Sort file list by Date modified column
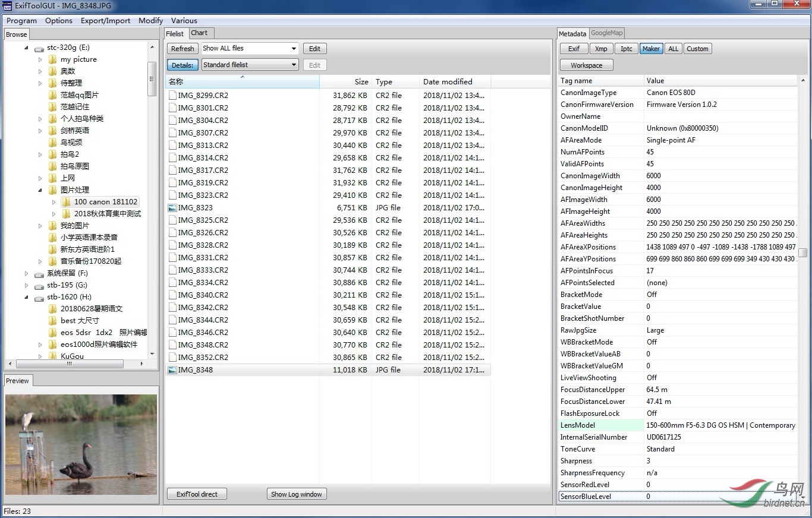 [x=455, y=82]
